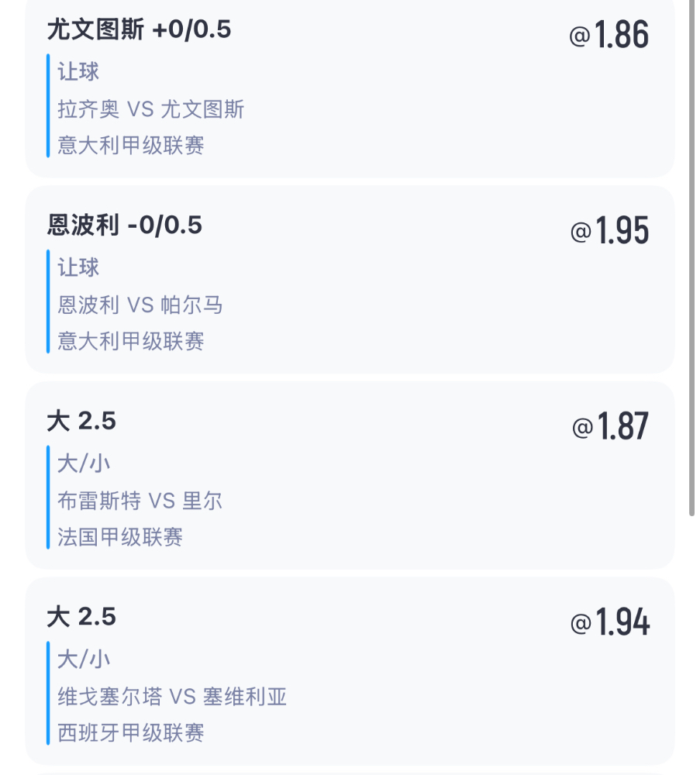Open the 恩波利 -0/0.5 bet card

(x=350, y=280)
